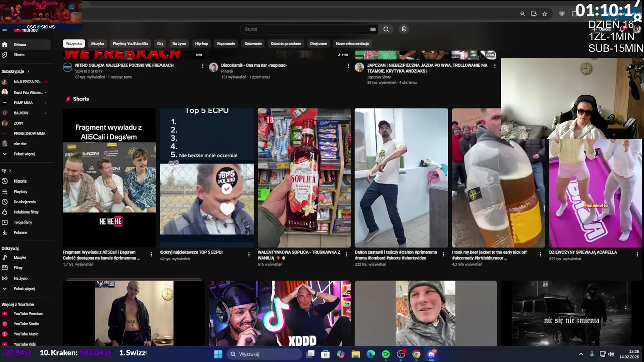
Task: Open options for Dalton zastawił short
Action: (x=443, y=255)
